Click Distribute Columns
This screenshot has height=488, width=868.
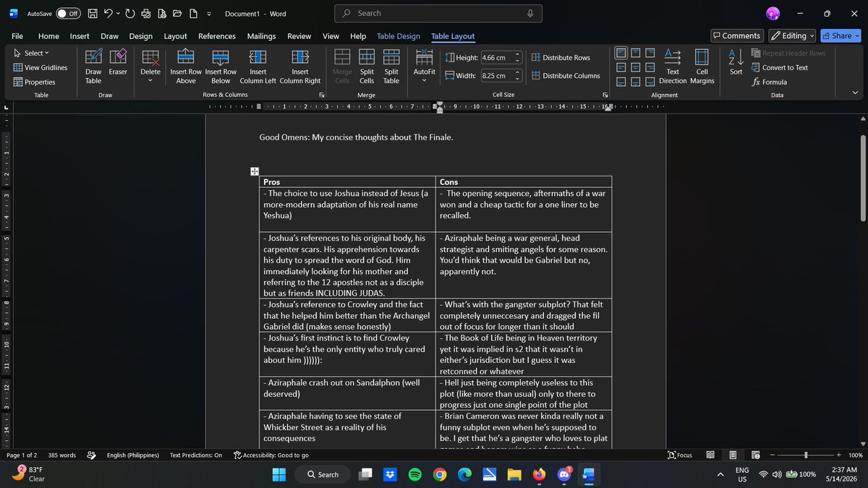click(x=566, y=75)
